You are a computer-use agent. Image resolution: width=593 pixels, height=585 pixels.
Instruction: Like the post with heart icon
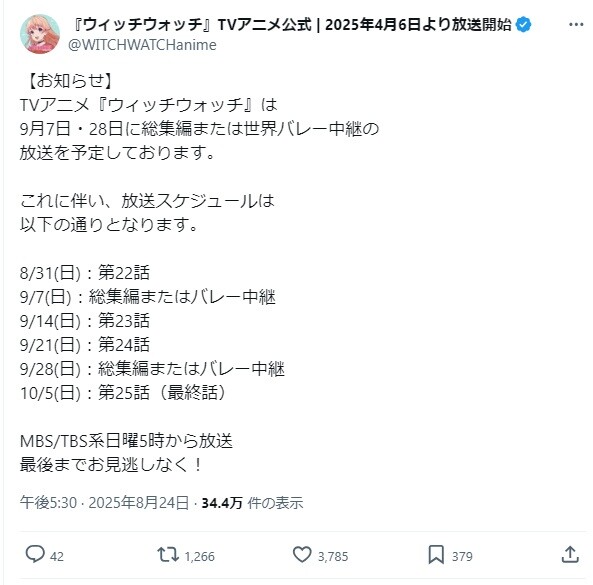[302, 555]
